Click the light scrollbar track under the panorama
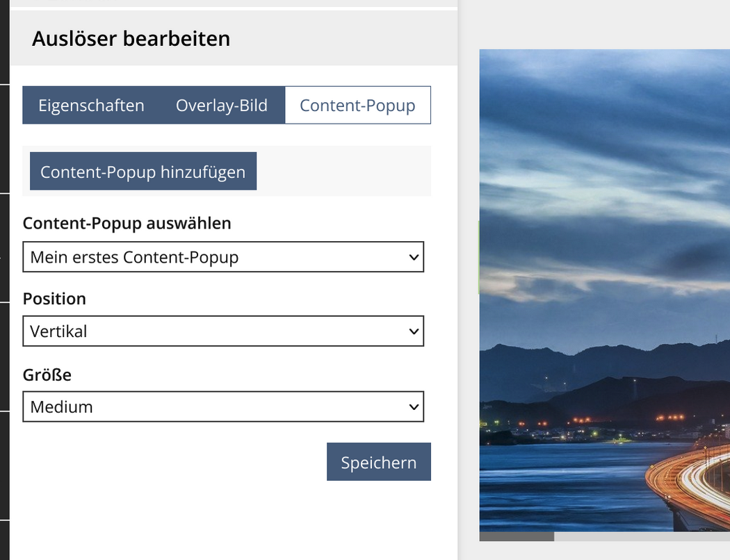 click(x=640, y=536)
